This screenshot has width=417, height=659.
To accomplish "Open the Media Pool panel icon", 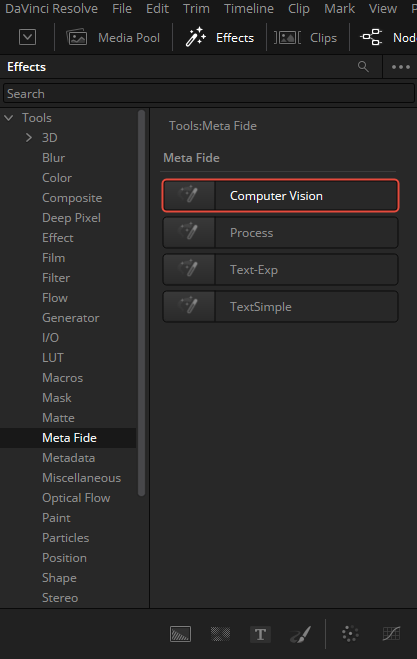I will click(x=77, y=38).
